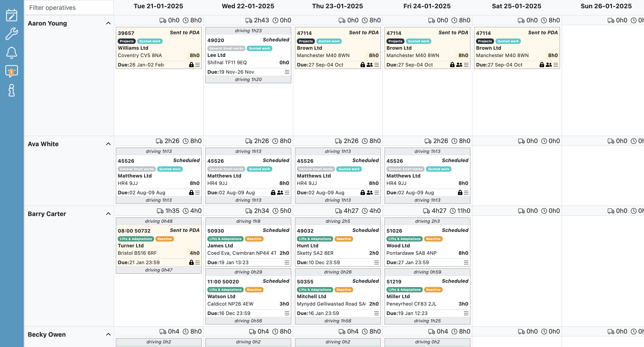
Task: Open messages chat icon with badge
Action: click(x=11, y=71)
